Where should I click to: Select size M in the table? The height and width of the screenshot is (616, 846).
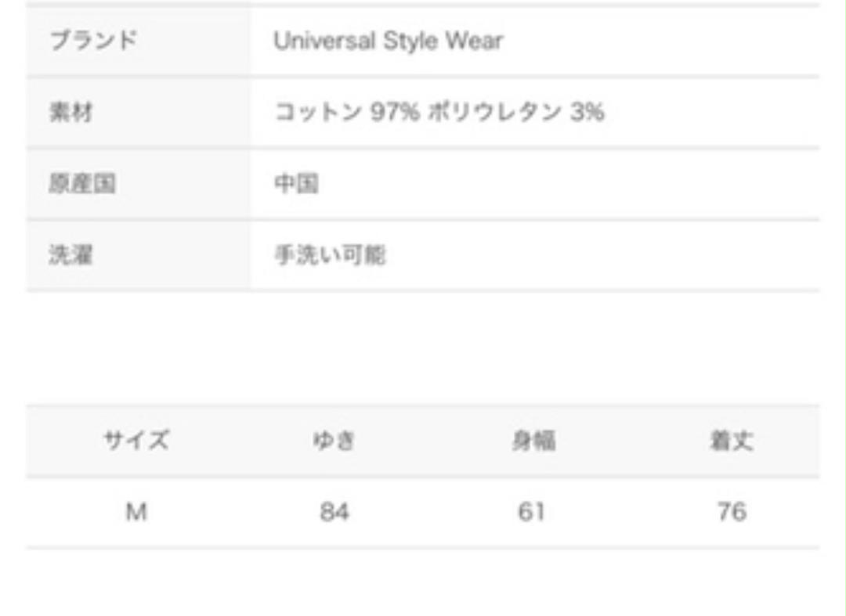136,512
